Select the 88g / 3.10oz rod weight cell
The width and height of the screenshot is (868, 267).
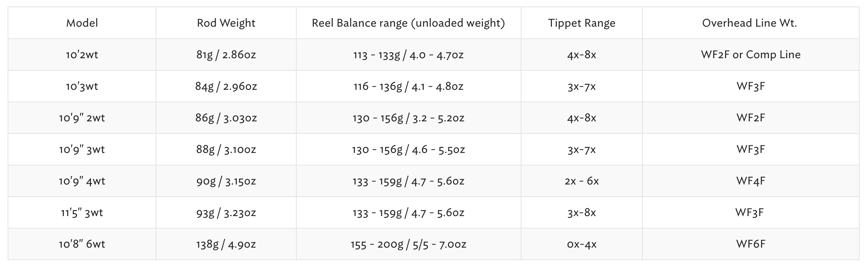pyautogui.click(x=226, y=149)
